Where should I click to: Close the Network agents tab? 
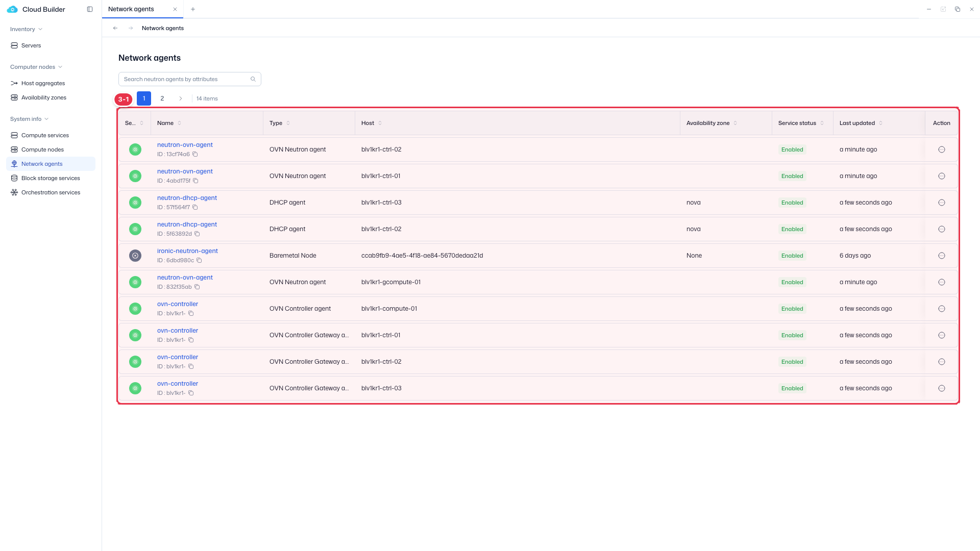[175, 9]
